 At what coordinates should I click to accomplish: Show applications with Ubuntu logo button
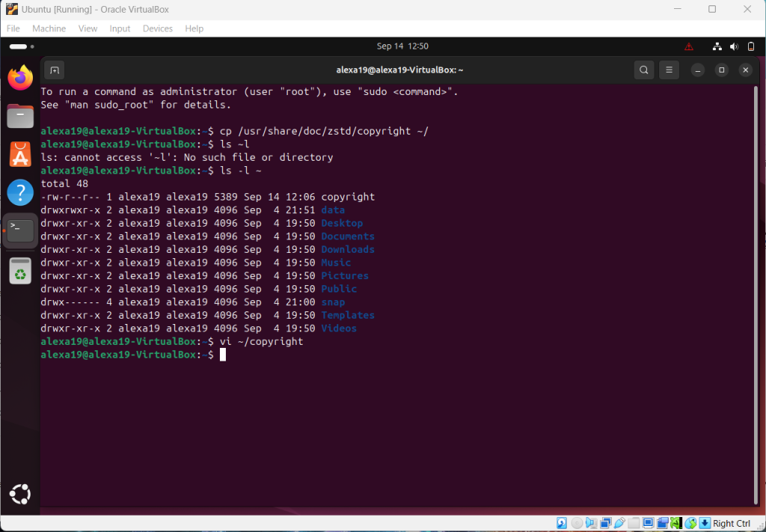(x=20, y=494)
